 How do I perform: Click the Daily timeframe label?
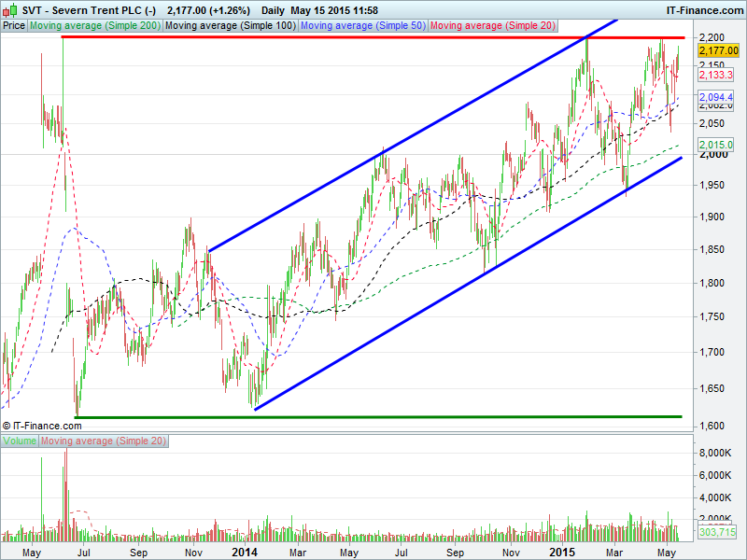pos(273,10)
